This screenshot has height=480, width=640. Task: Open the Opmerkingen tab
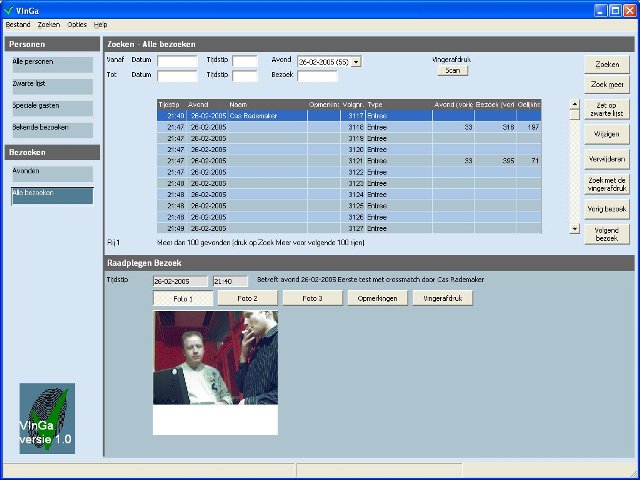point(377,298)
